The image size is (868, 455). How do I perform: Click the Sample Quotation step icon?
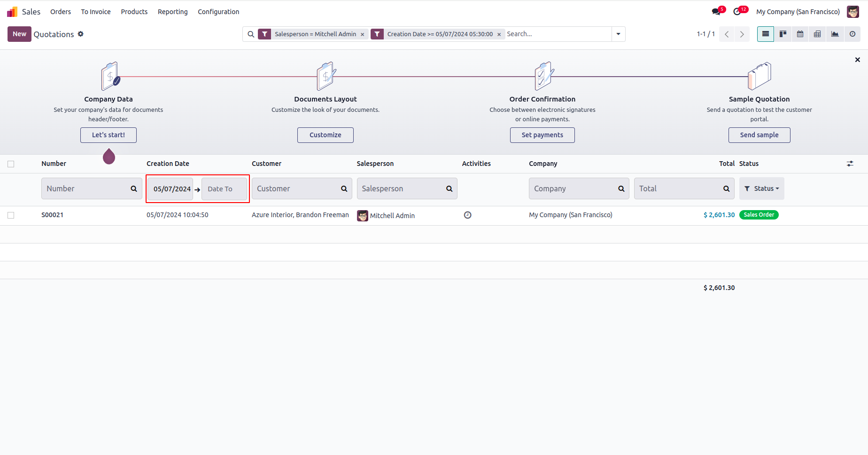(x=759, y=76)
